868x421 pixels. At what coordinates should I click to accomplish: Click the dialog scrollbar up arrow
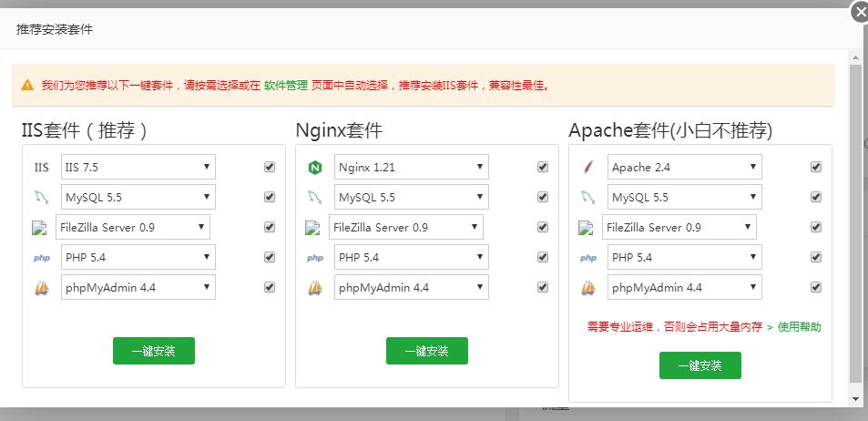856,56
